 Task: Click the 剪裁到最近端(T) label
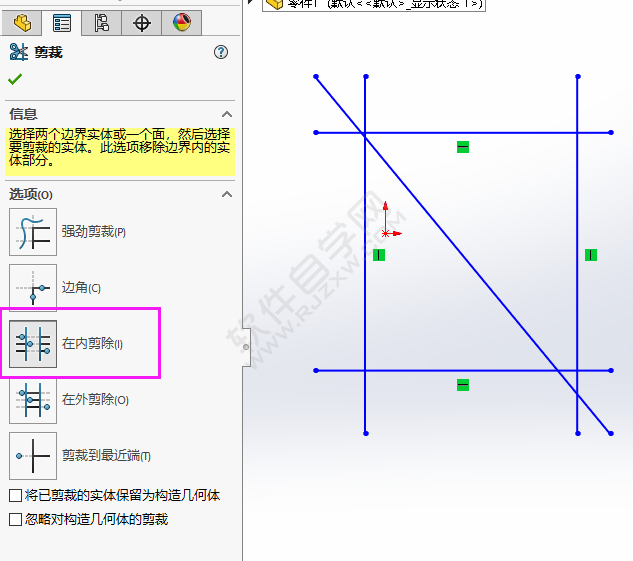(x=106, y=456)
